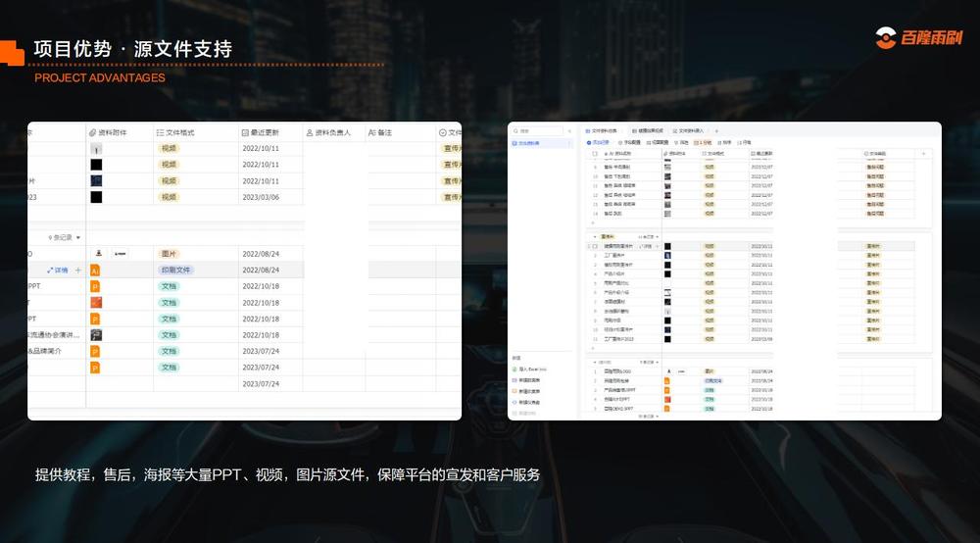Click the 资料负责人 column header in left table

[x=328, y=132]
